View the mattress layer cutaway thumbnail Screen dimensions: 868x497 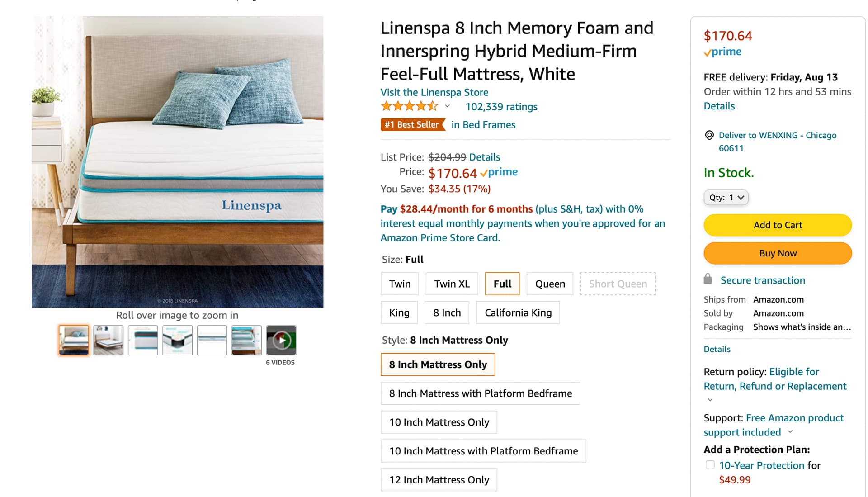tap(178, 340)
